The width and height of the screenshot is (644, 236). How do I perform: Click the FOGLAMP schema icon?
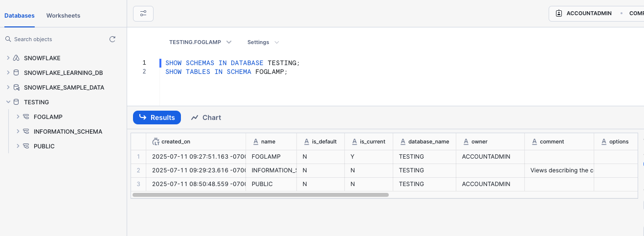coord(26,117)
